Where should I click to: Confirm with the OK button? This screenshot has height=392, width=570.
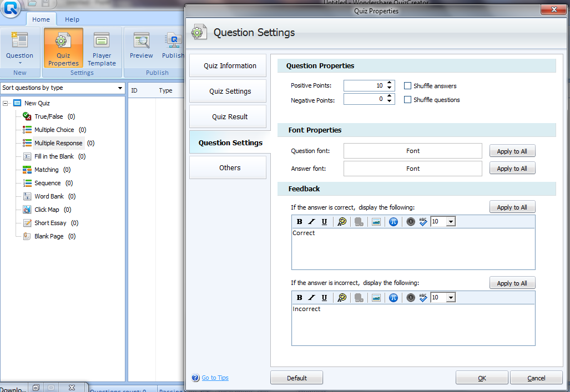pos(482,378)
